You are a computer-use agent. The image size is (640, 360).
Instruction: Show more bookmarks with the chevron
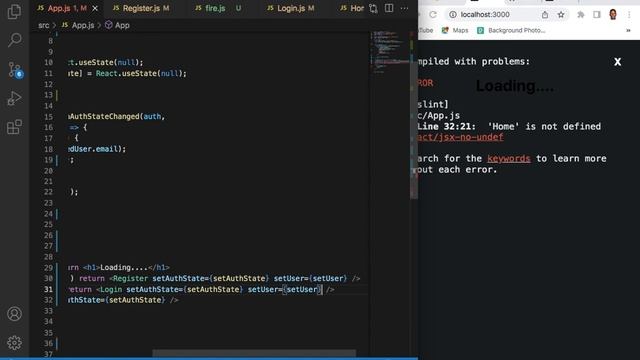click(x=628, y=31)
